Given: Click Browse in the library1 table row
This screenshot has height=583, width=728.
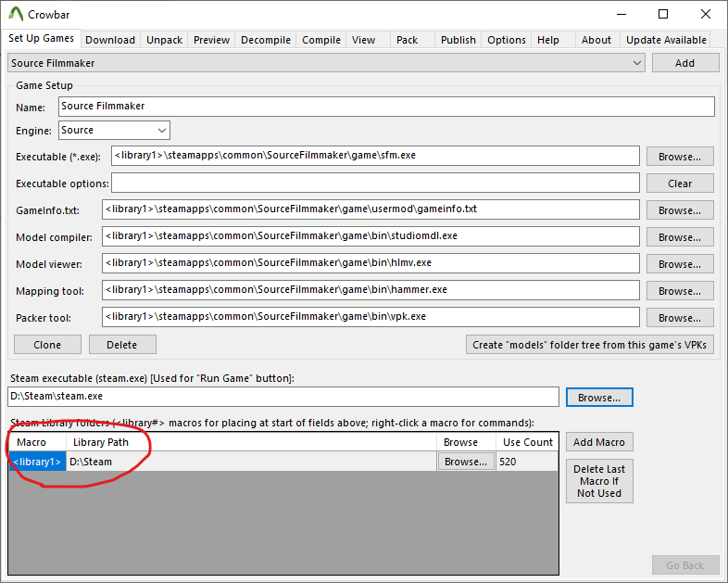Looking at the screenshot, I should coord(466,462).
